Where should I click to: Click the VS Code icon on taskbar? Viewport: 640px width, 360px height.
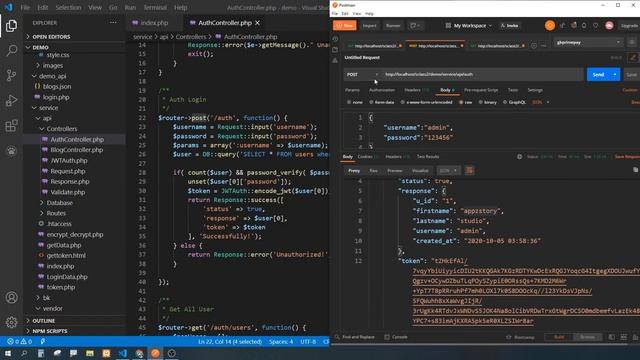[122, 353]
